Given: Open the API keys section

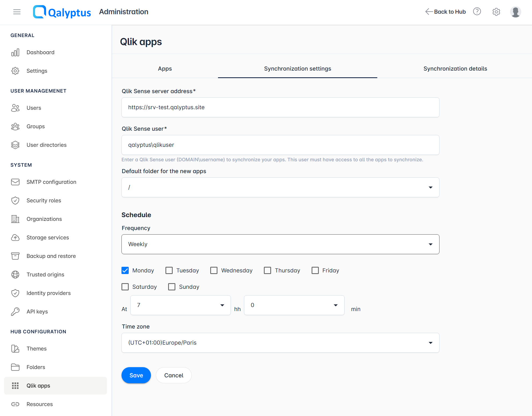Looking at the screenshot, I should 37,311.
